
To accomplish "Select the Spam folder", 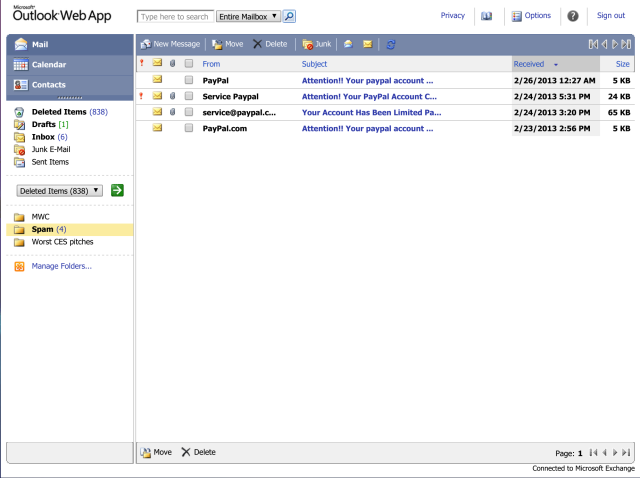I will pyautogui.click(x=70, y=229).
